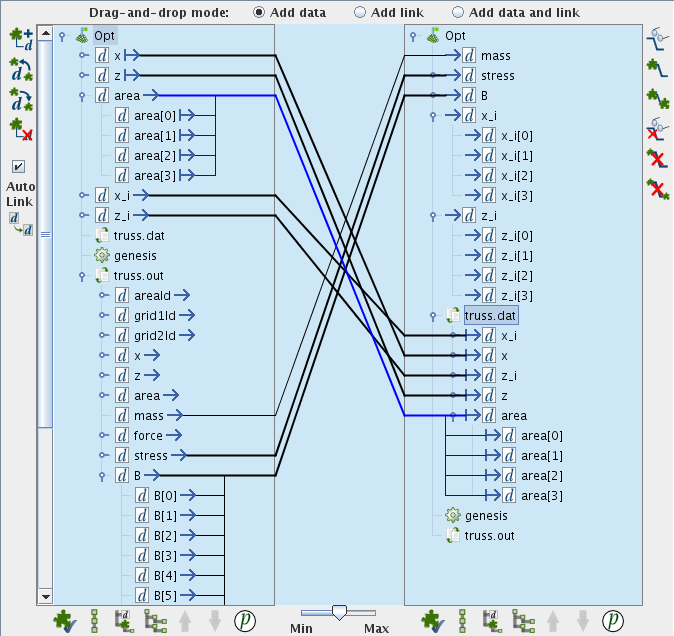Click the puzzle-piece checkmark icon below the right panel
Image resolution: width=674 pixels, height=636 pixels.
(433, 620)
